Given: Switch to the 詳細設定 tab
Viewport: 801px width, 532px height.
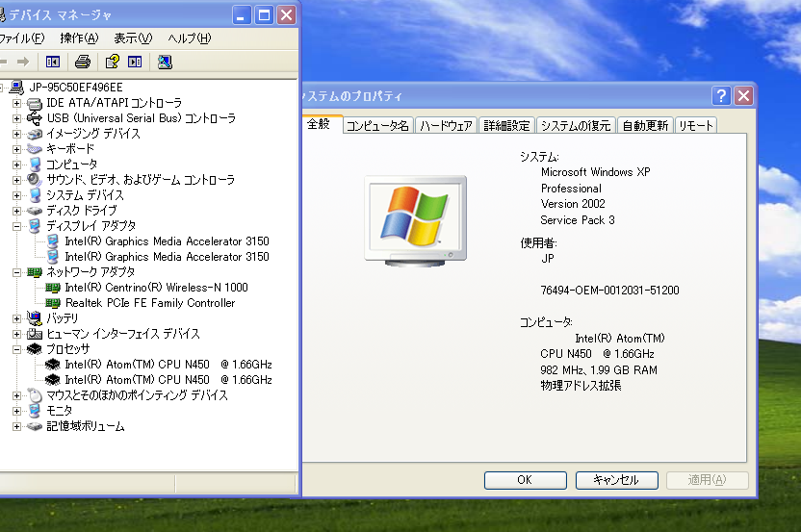Looking at the screenshot, I should [x=506, y=126].
